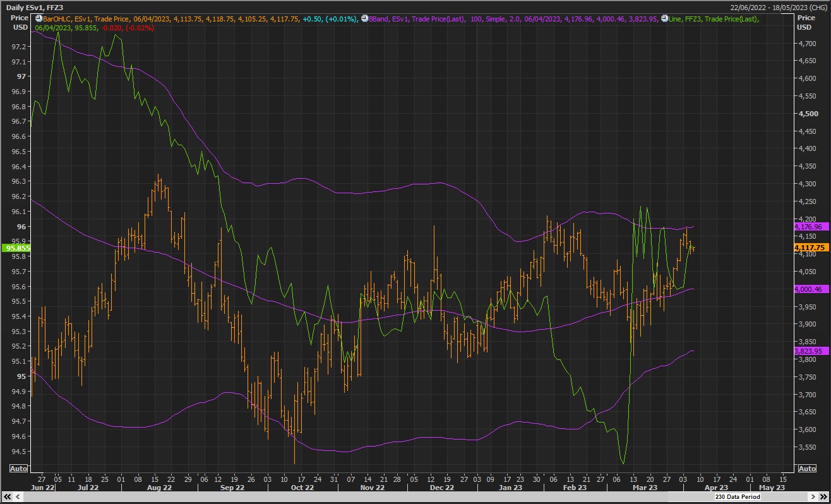Click the purple 4,176.96 upper band tag
831x504 pixels.
point(809,226)
